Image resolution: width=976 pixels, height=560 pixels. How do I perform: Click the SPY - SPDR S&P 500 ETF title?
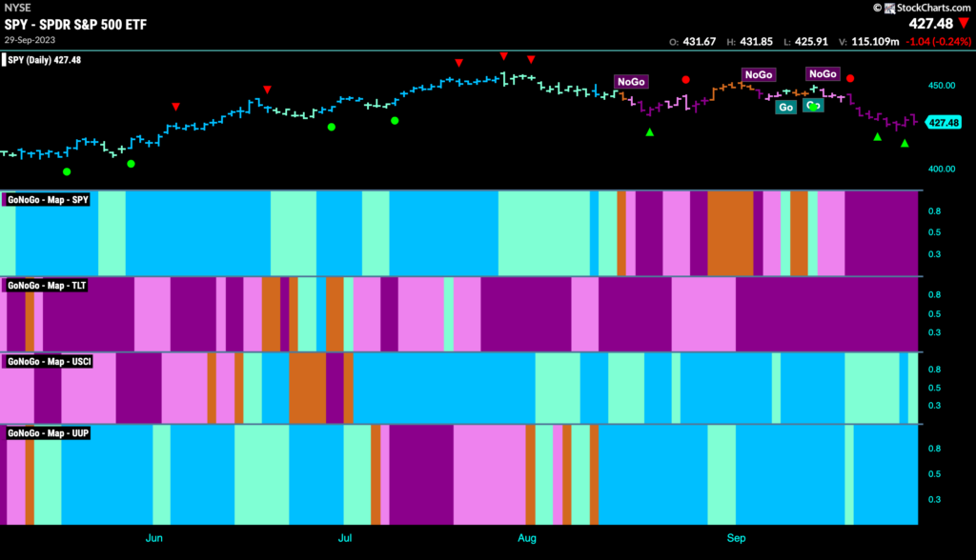(75, 25)
